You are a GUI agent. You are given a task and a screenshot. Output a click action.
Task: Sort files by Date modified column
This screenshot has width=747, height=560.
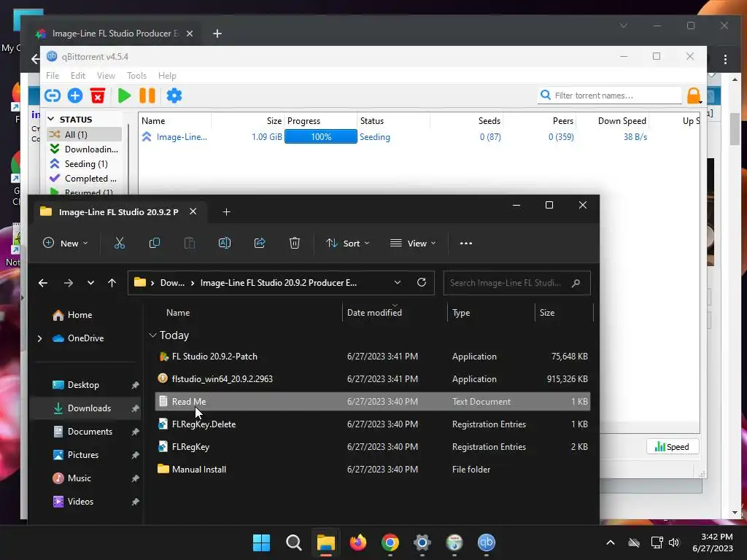374,313
